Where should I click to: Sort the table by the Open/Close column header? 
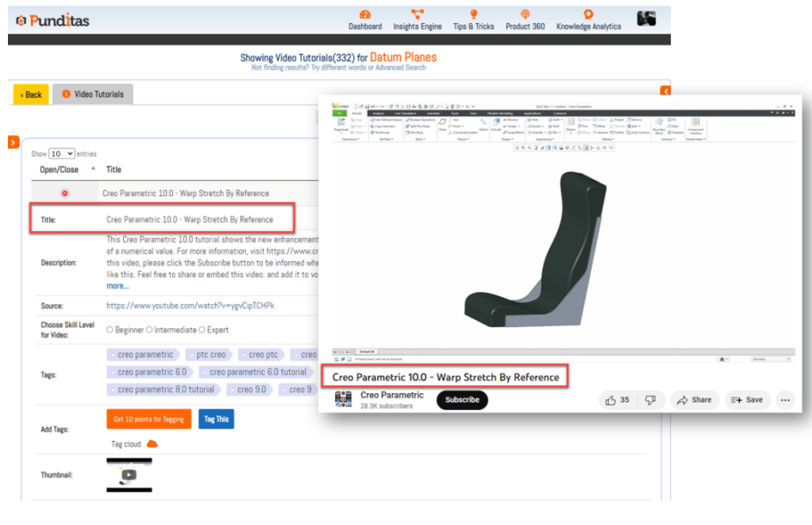pyautogui.click(x=60, y=169)
